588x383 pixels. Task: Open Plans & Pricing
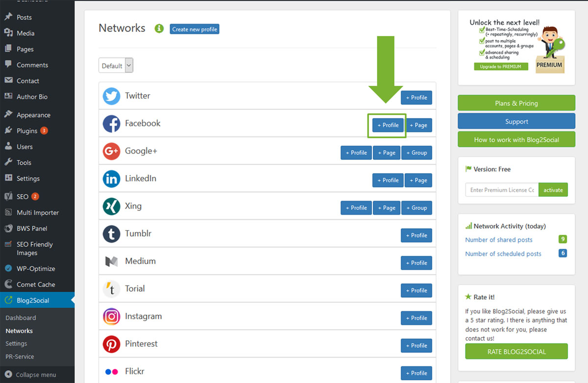point(516,103)
